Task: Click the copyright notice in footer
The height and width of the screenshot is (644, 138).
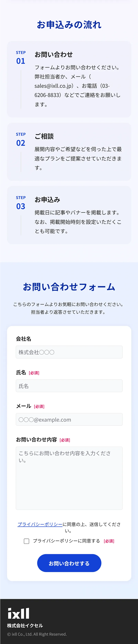Action: [x=37, y=634]
